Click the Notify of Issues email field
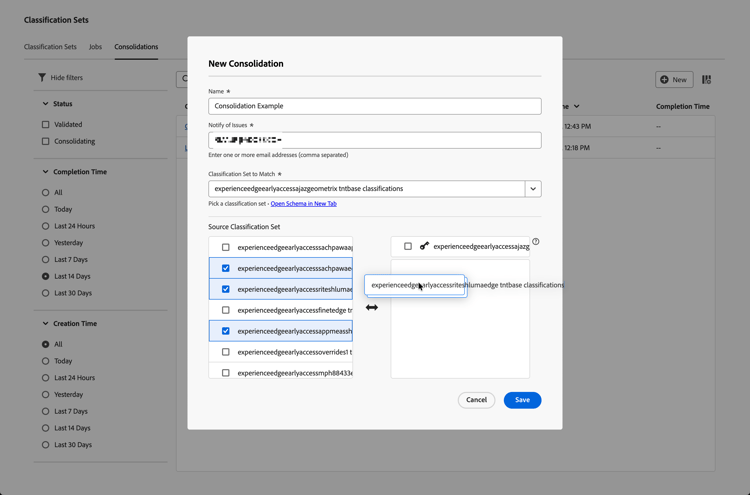This screenshot has height=495, width=750. 375,140
